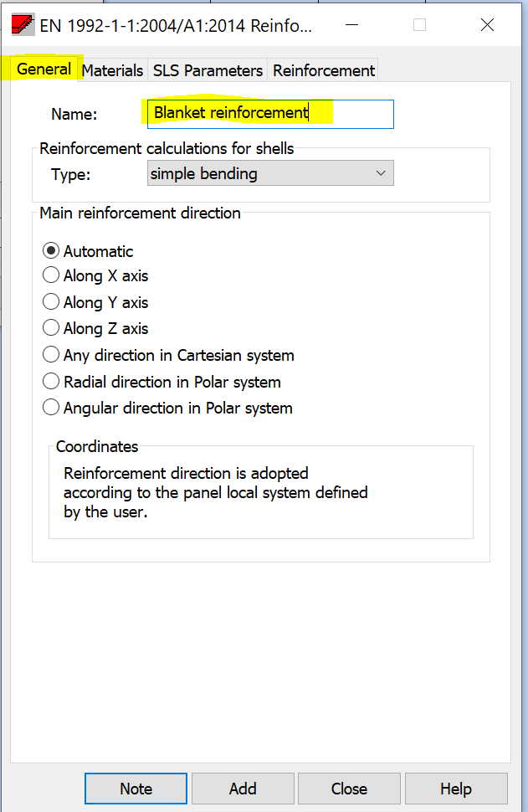Switch to the General tab
528x812 pixels.
tap(44, 69)
